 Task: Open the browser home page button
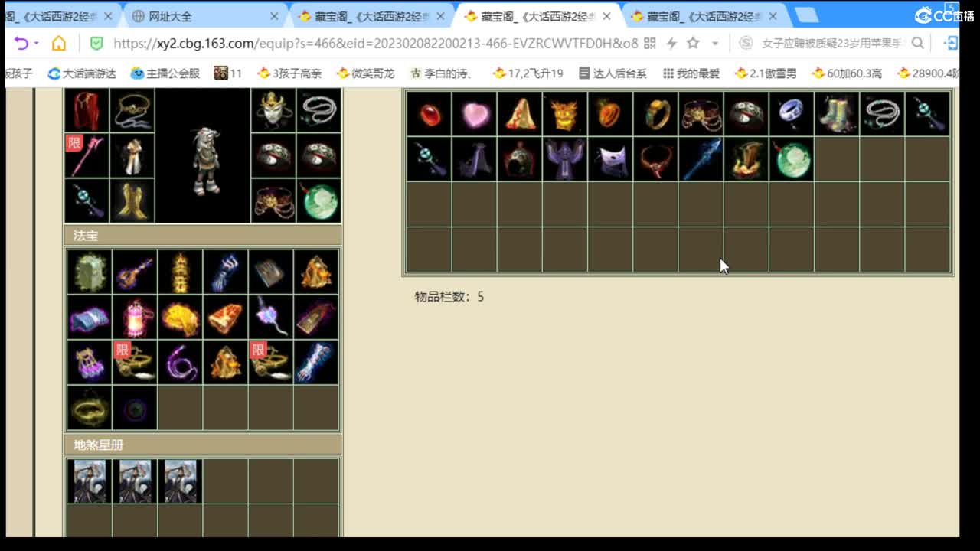pos(59,44)
